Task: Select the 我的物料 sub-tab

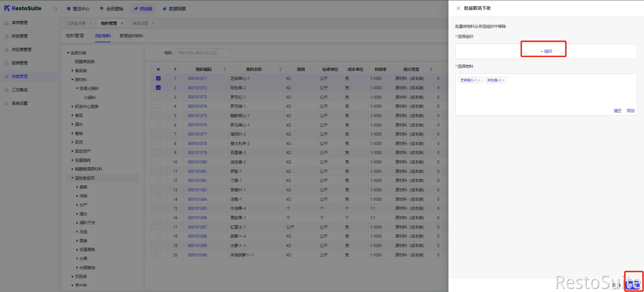Action: point(103,36)
